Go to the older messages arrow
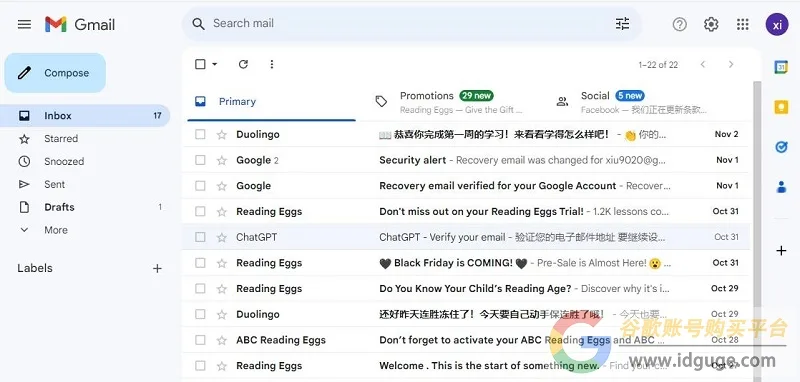 (x=731, y=64)
